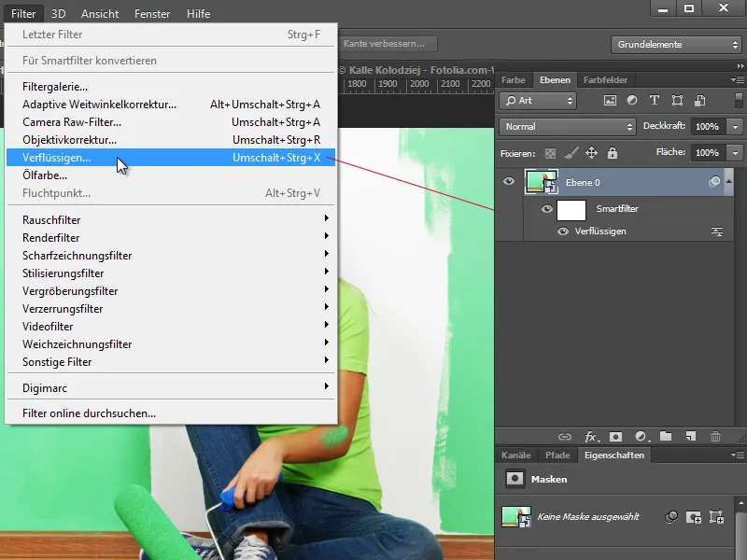Filter layers by adjustment layer icon
The image size is (747, 560).
coord(632,101)
